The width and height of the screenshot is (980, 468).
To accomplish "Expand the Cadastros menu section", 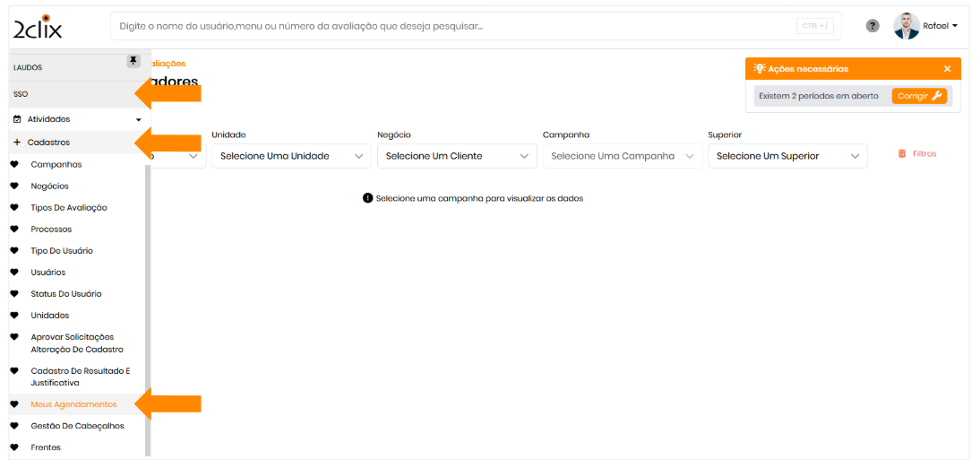I will pos(48,143).
